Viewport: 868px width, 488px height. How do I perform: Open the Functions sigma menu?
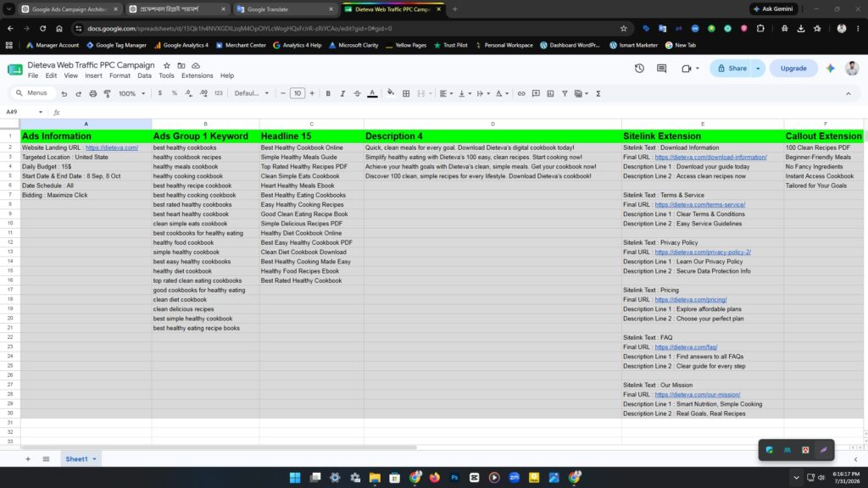(x=598, y=93)
